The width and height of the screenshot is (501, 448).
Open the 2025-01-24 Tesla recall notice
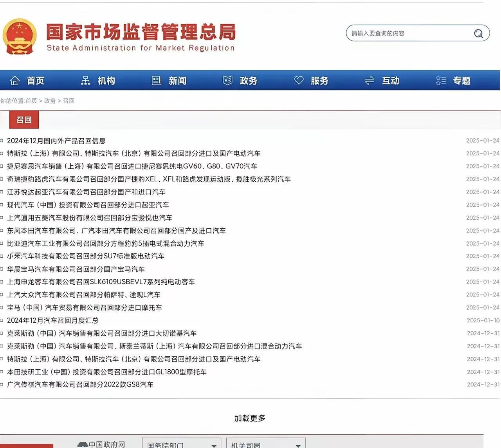[x=133, y=154]
